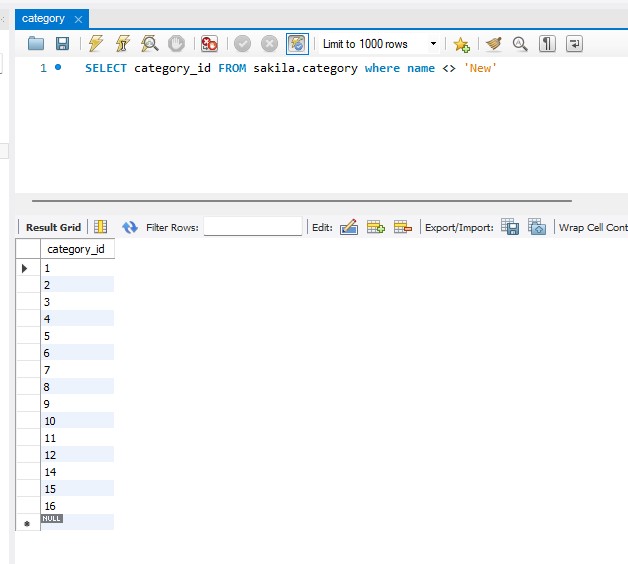Click the SELECT keyword in editor
628x564 pixels.
click(x=106, y=68)
